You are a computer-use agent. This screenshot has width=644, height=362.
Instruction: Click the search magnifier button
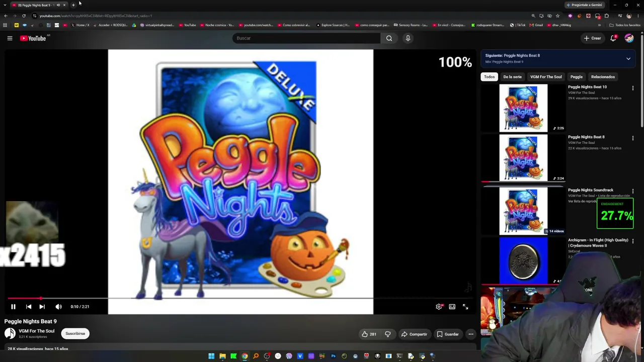pyautogui.click(x=389, y=38)
